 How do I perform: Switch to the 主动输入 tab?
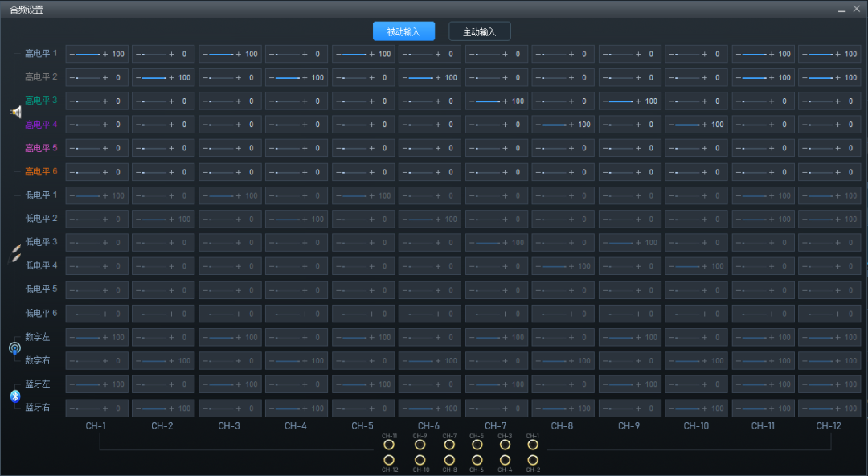479,31
